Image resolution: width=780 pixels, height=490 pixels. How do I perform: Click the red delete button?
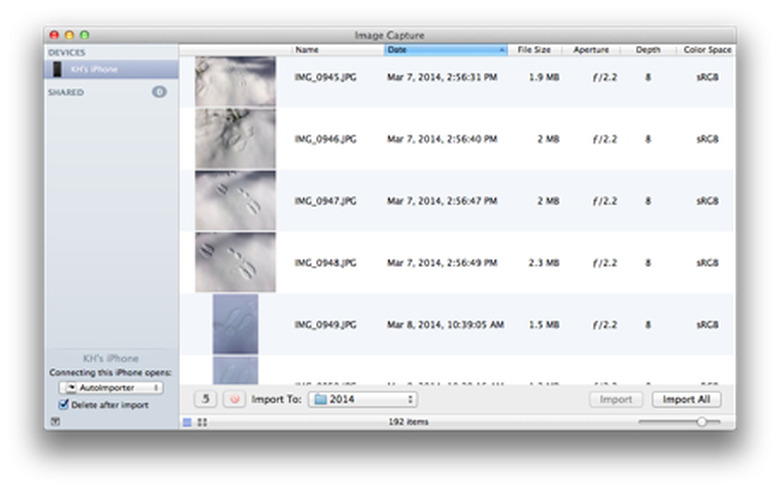[x=234, y=399]
